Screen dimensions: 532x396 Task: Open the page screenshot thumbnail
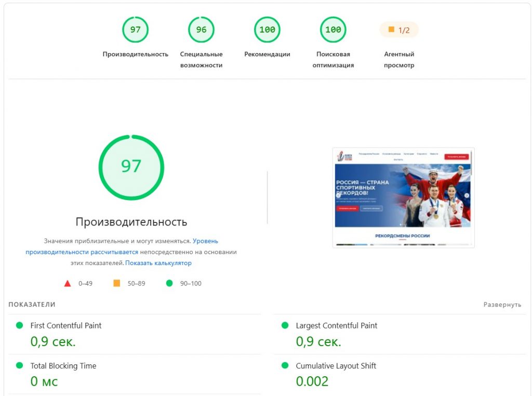[x=403, y=197]
